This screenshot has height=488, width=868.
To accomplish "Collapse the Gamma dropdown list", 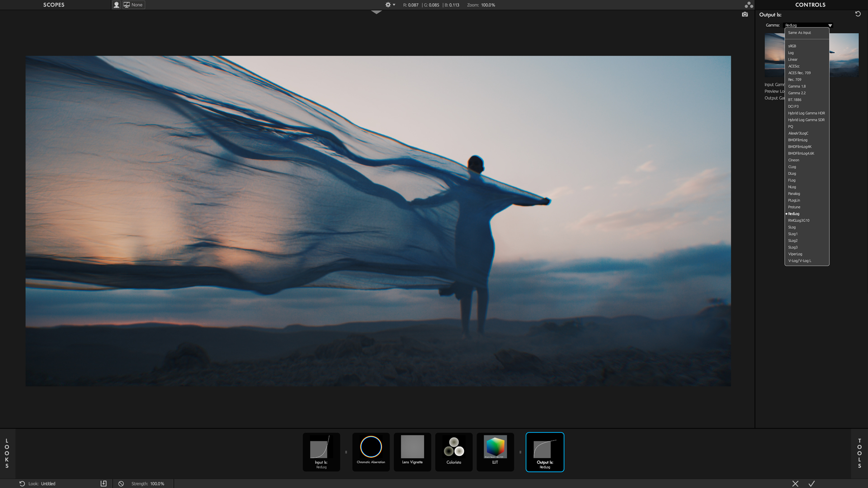I will (830, 26).
